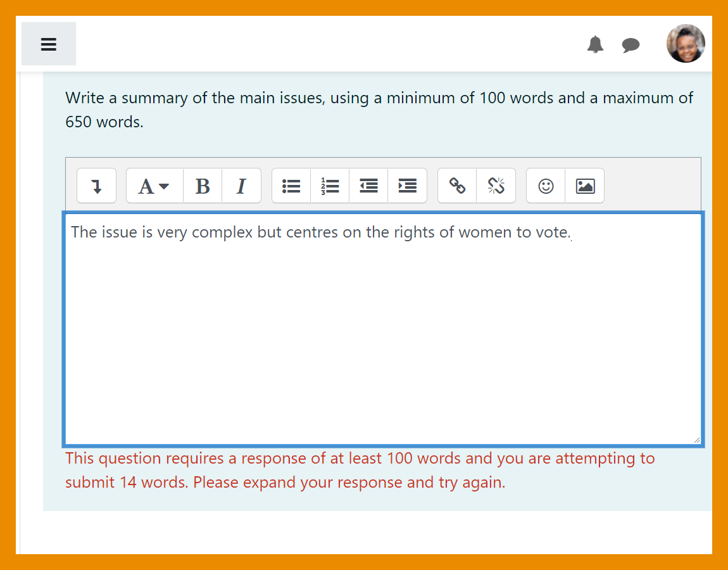Screen dimensions: 728x570
Task: Toggle the bulleted list formatting
Action: click(x=291, y=186)
